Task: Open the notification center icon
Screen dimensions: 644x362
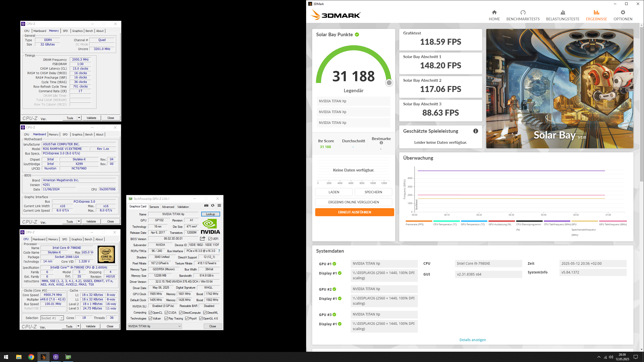Action: (x=636, y=357)
